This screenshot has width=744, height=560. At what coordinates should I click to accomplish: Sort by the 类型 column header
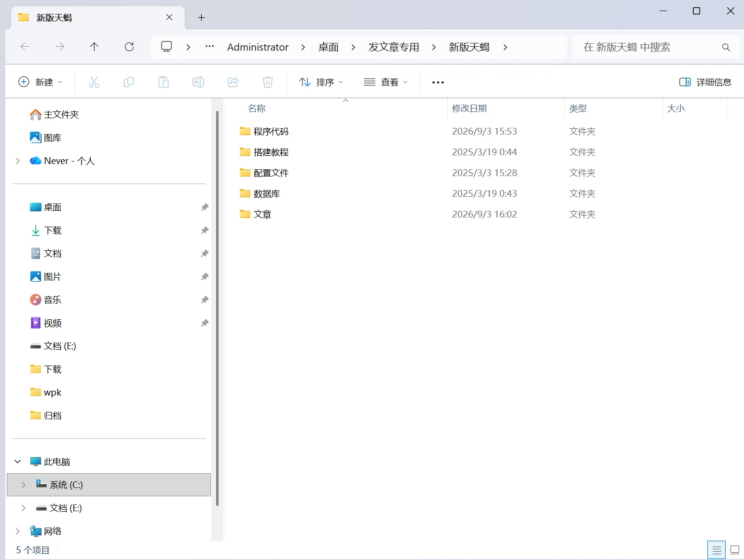(x=613, y=108)
